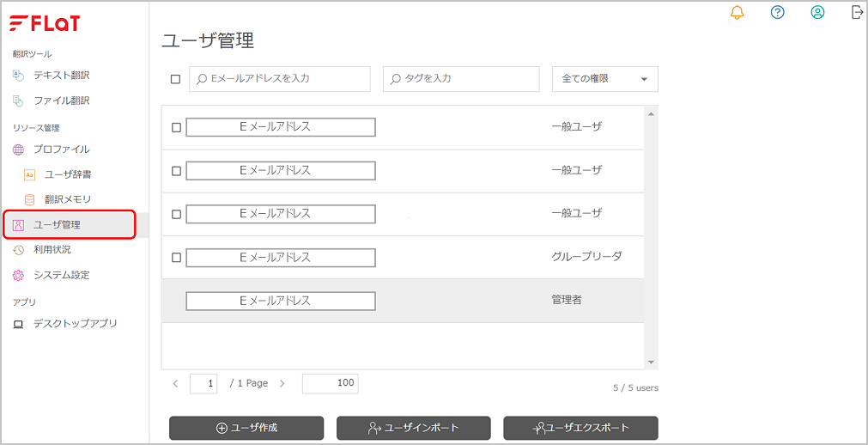Focus the タグを入力 search field

(461, 79)
